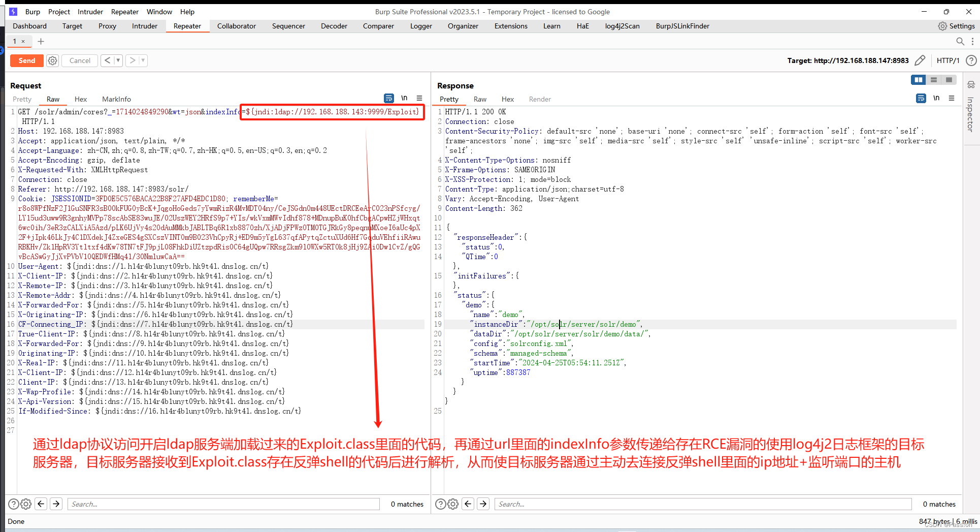The height and width of the screenshot is (532, 980).
Task: Select the request MarkInfo view
Action: [x=116, y=99]
